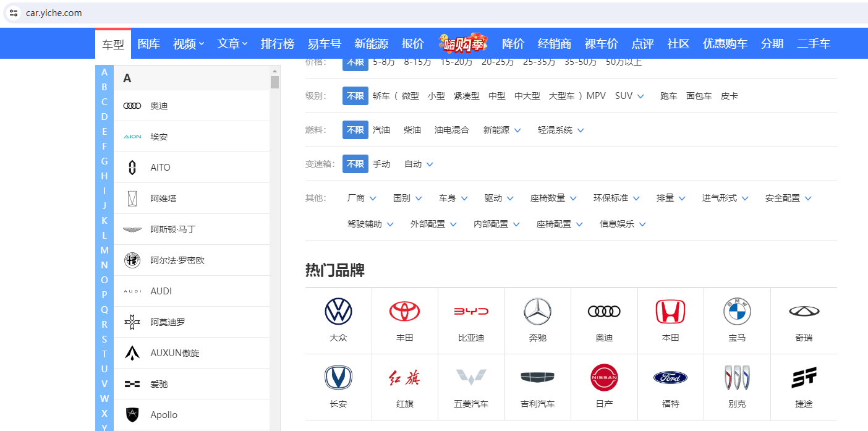Click the brand list scrollbar thumb

pos(275,82)
